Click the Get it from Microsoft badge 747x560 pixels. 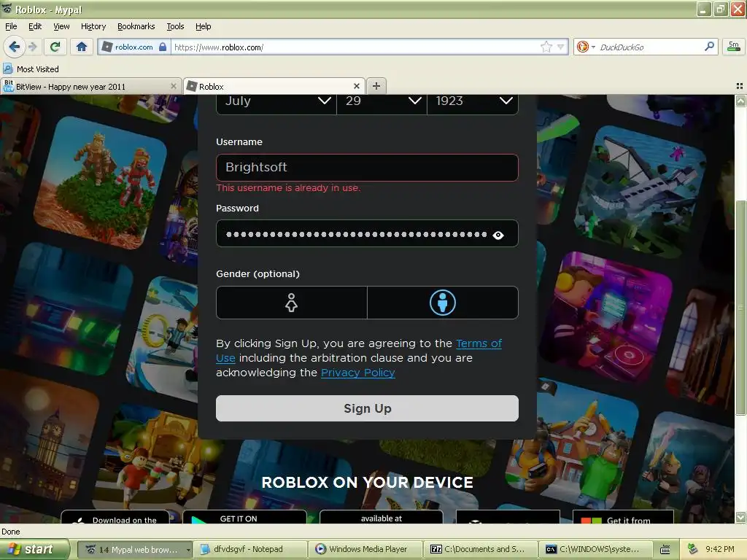(623, 517)
